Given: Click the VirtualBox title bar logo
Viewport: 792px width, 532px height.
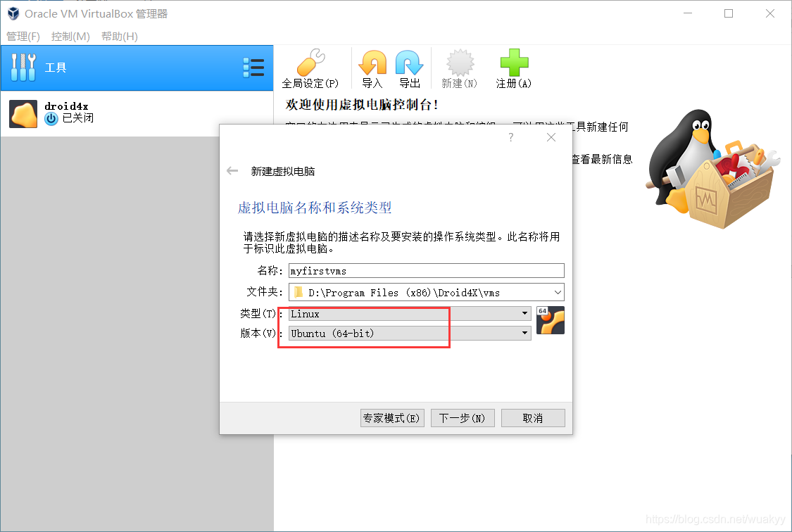Looking at the screenshot, I should [x=13, y=13].
